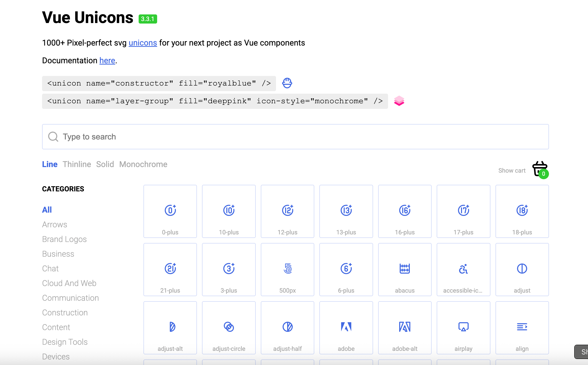588x365 pixels.
Task: Click the layer-group code snippet
Action: (215, 101)
